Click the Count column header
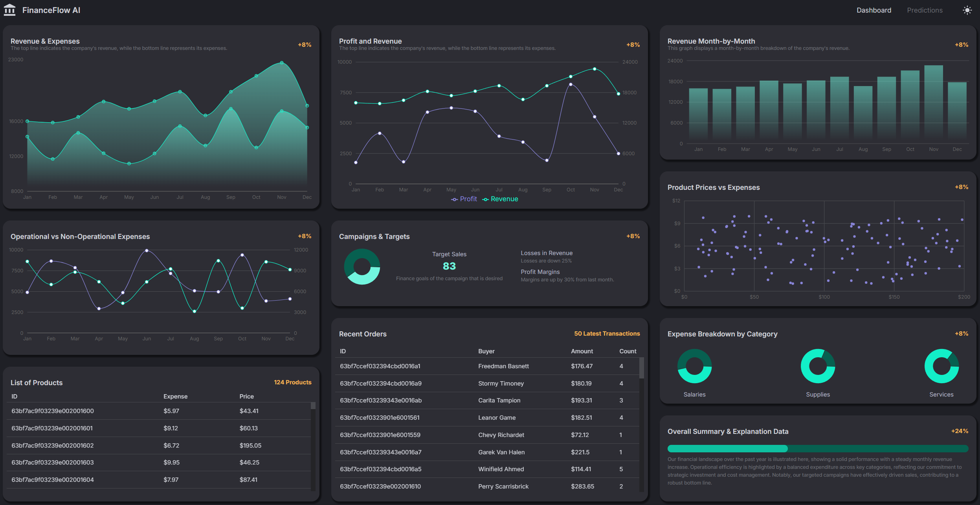The image size is (980, 505). click(628, 351)
